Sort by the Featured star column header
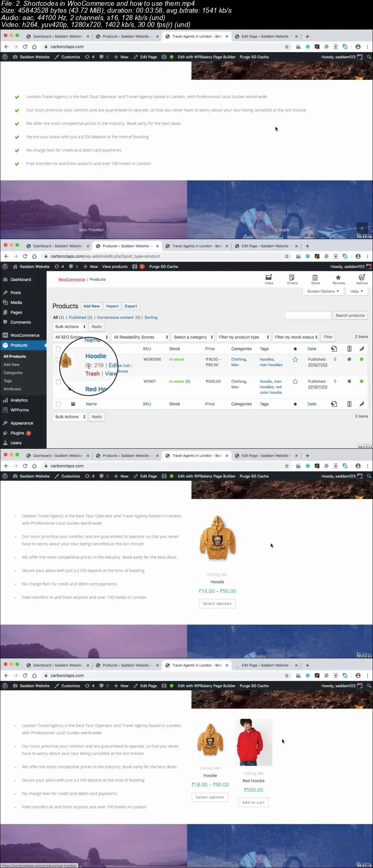373x868 pixels. 295,349
